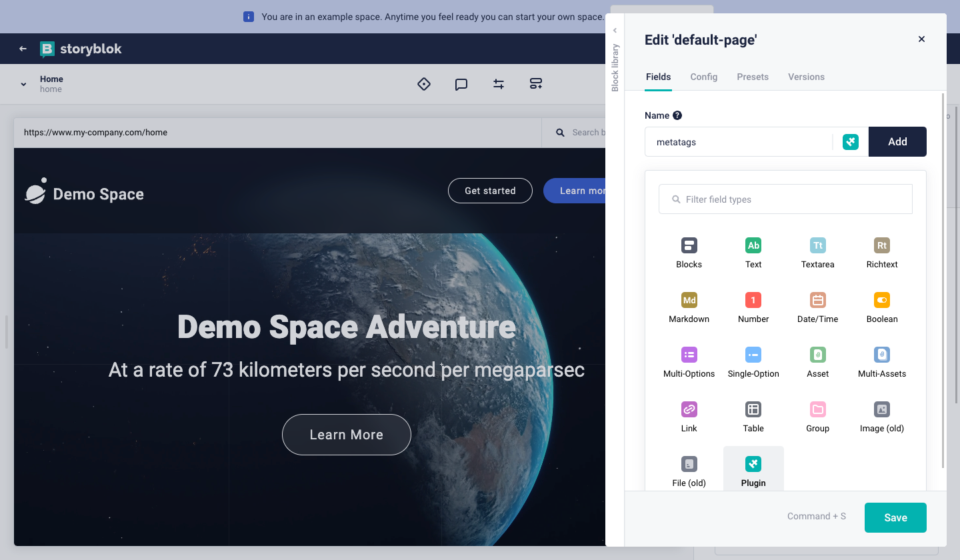960x560 pixels.
Task: Click the panel's vertical scrollbar
Action: [x=943, y=280]
